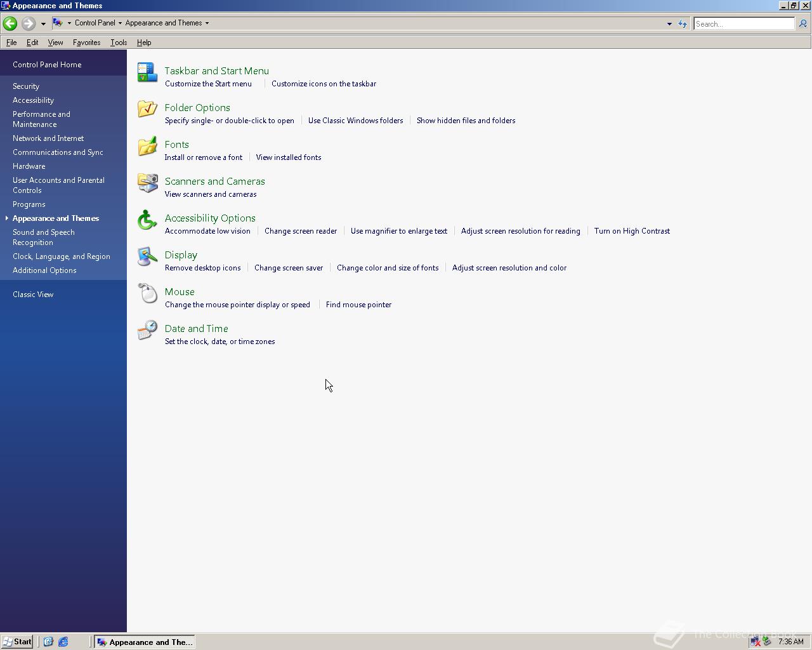This screenshot has height=650, width=812.
Task: Click the Refresh arrows icon in address bar
Action: click(683, 23)
